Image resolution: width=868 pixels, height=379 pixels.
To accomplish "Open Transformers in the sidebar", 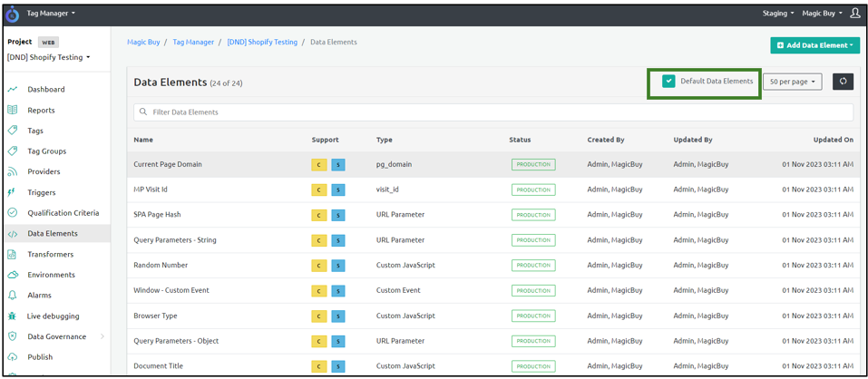I will coord(50,255).
